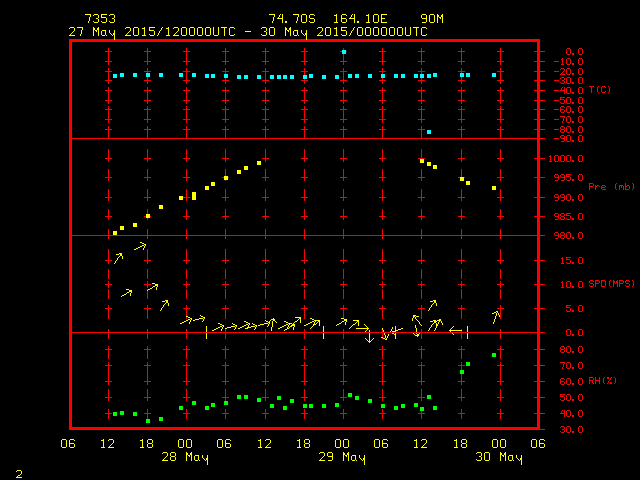
Task: Click the station ID 7353 in header
Action: 98,19
